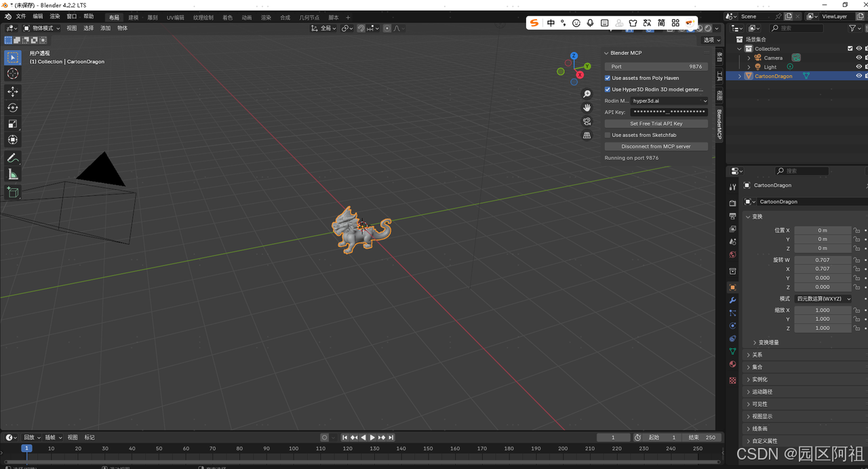Image resolution: width=868 pixels, height=469 pixels.
Task: Click the zoom view magnifier icon
Action: (x=587, y=94)
